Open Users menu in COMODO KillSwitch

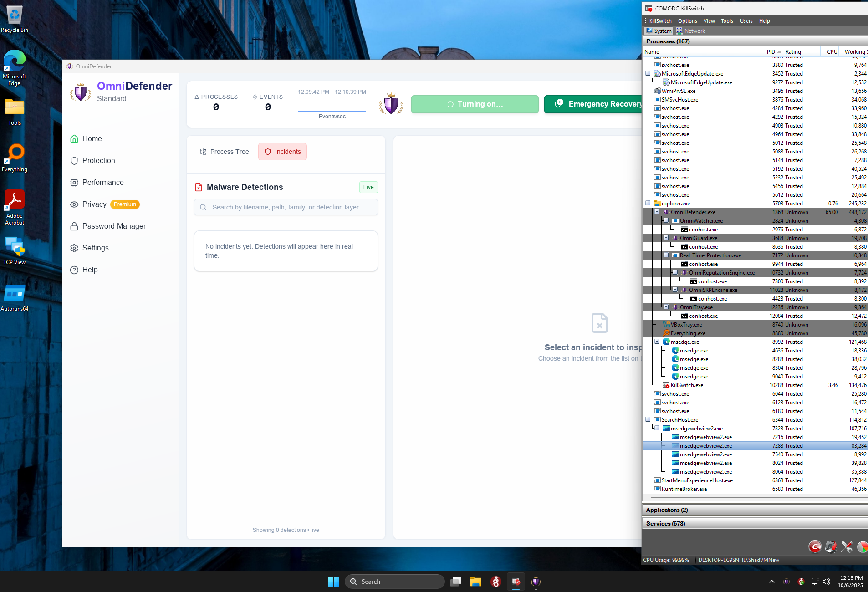(746, 21)
